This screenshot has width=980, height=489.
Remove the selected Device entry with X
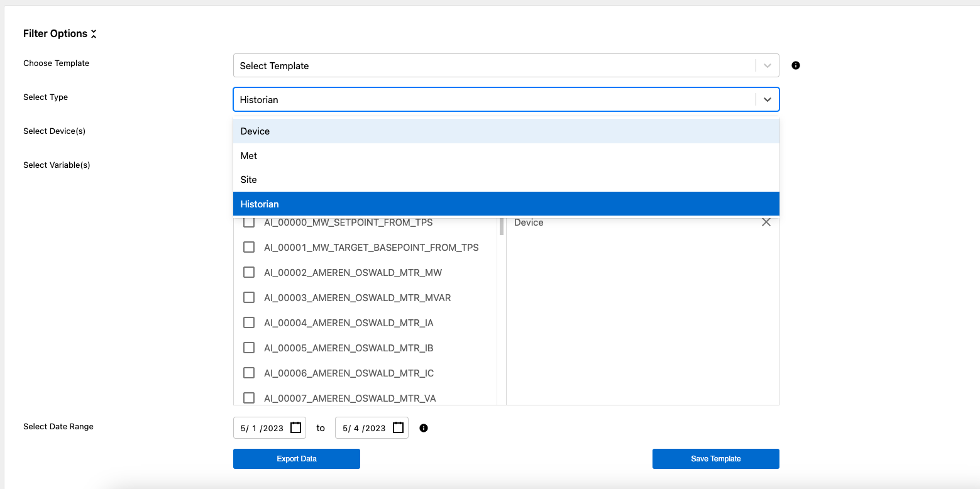[766, 222]
